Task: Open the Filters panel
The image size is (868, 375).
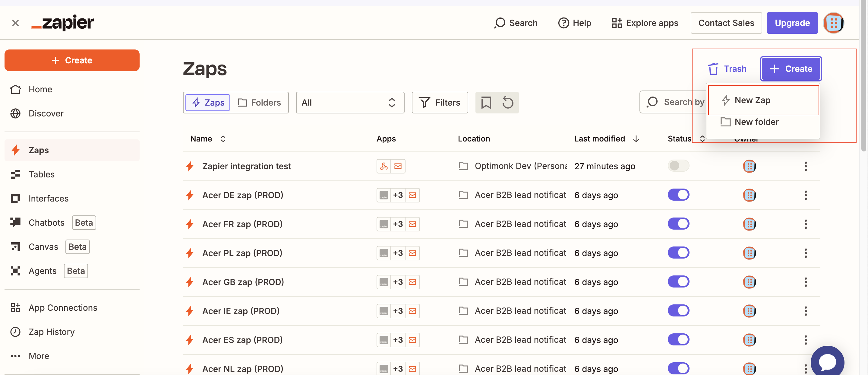Action: click(x=440, y=103)
